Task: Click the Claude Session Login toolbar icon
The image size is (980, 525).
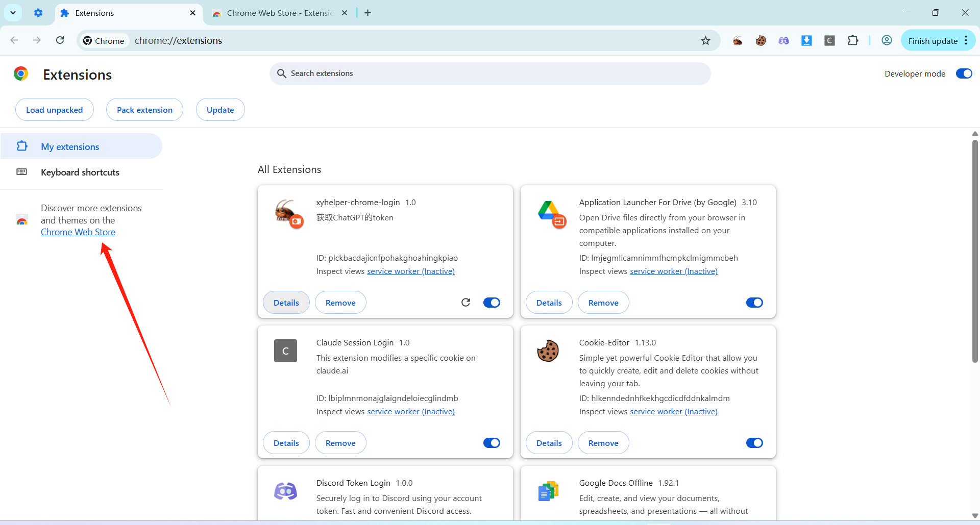Action: (x=829, y=41)
